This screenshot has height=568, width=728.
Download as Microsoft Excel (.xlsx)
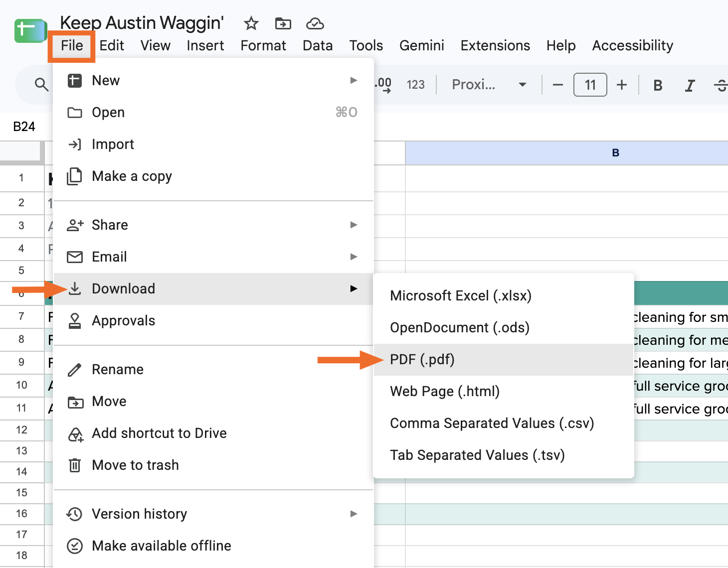[504, 296]
